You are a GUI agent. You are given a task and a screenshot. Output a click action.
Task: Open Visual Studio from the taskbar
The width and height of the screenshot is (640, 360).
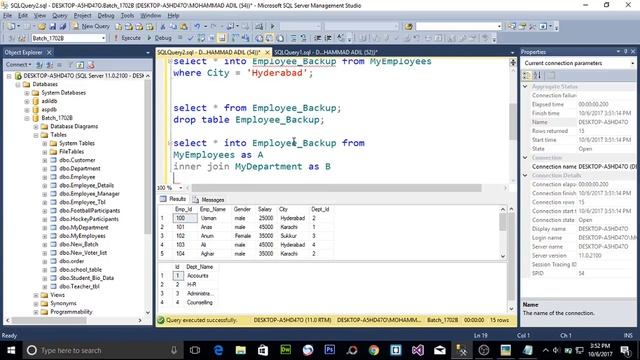(418, 350)
